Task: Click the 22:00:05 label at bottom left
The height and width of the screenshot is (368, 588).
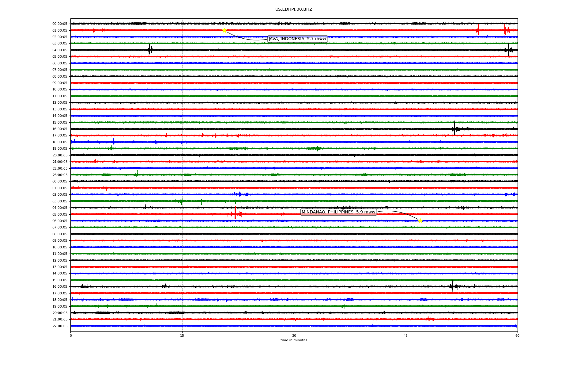Action: point(60,326)
